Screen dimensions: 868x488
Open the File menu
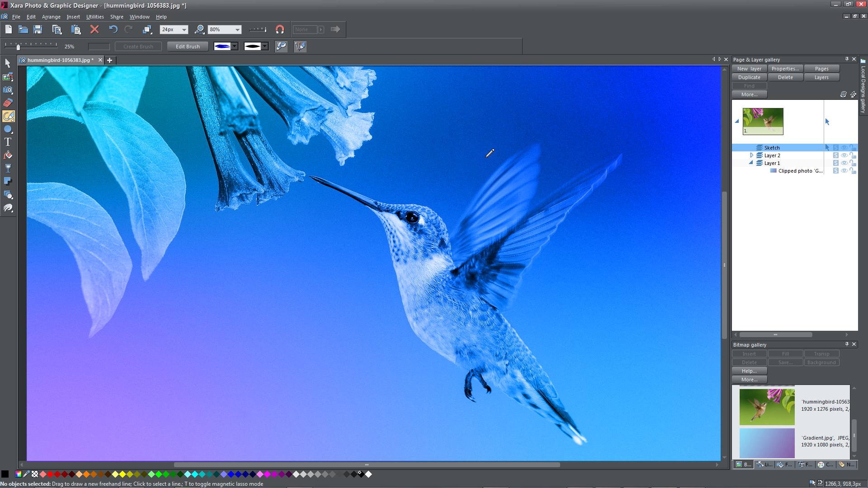coord(15,16)
